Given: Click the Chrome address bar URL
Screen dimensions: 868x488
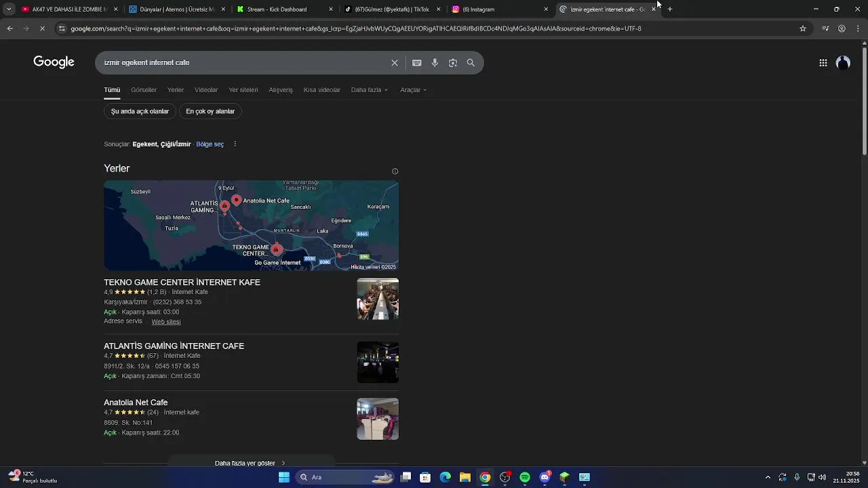Looking at the screenshot, I should [356, 28].
